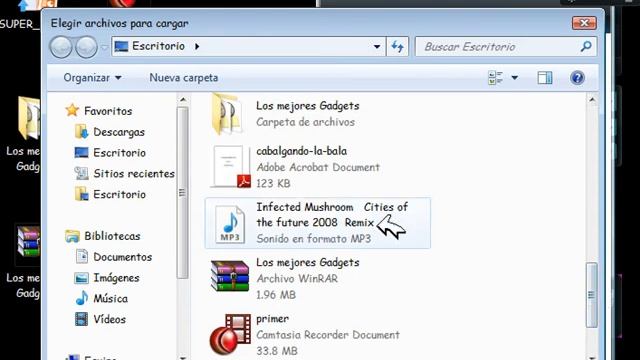Open the view options dropdown arrow

tap(515, 78)
